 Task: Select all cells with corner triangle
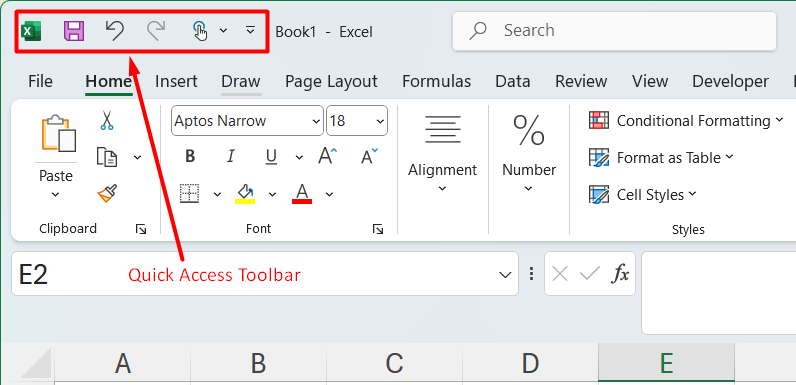[x=36, y=364]
